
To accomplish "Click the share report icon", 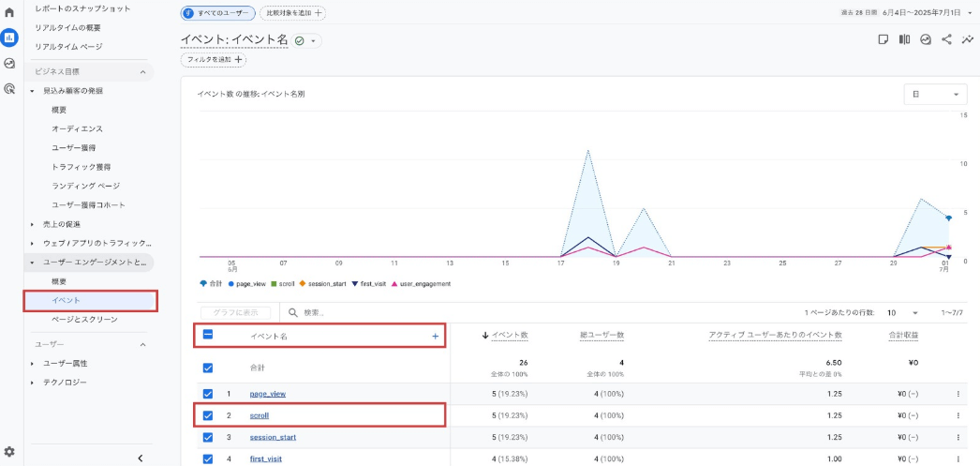I will pyautogui.click(x=946, y=39).
